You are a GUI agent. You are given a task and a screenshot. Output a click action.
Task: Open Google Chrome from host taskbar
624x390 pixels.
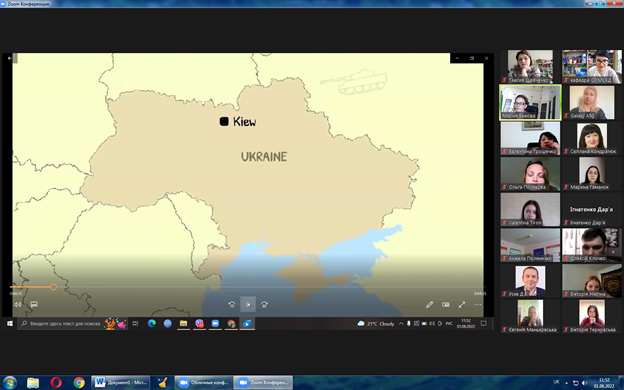pos(79,383)
